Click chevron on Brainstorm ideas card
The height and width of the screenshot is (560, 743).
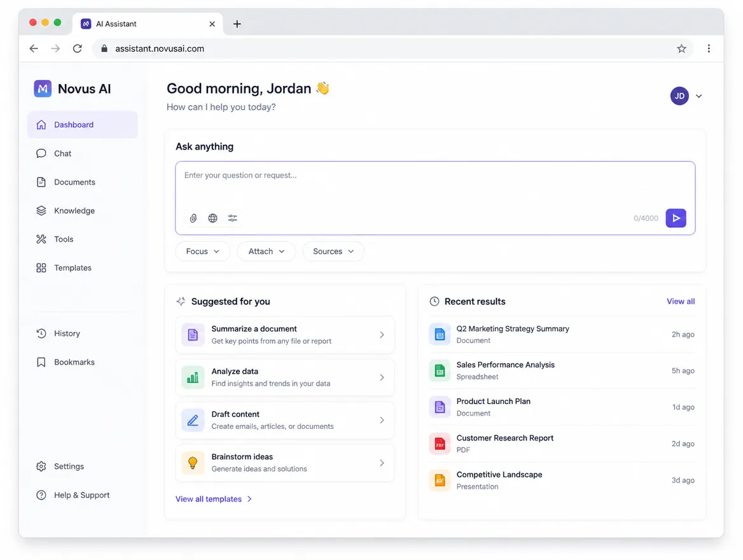click(382, 463)
